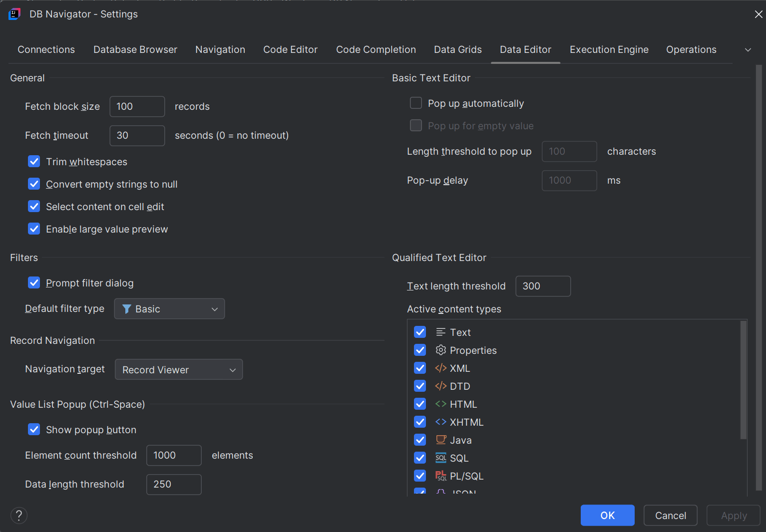Click the Java content type icon
Image resolution: width=766 pixels, height=532 pixels.
[x=441, y=440]
